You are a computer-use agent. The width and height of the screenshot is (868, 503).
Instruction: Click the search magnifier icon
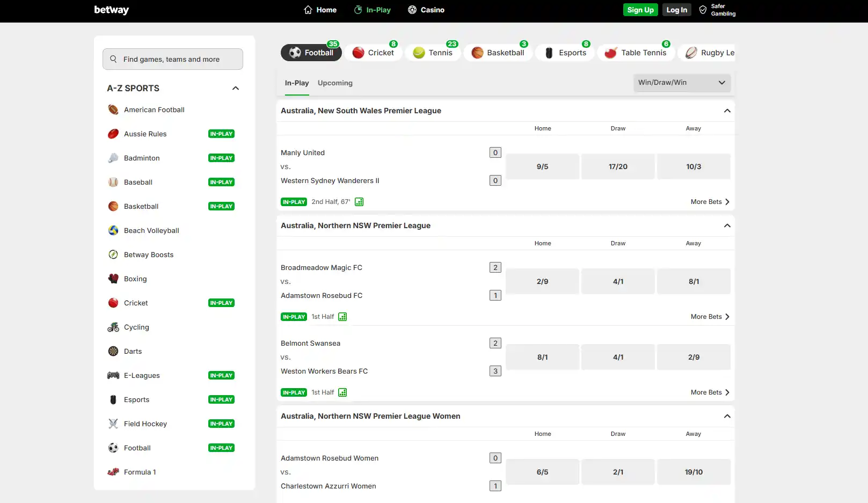pyautogui.click(x=113, y=59)
